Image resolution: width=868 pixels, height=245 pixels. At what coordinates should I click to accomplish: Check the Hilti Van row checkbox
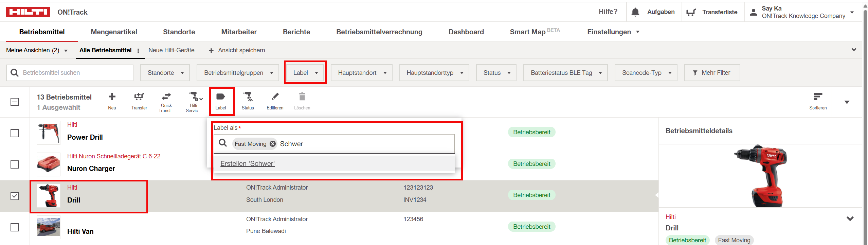pos(15,227)
